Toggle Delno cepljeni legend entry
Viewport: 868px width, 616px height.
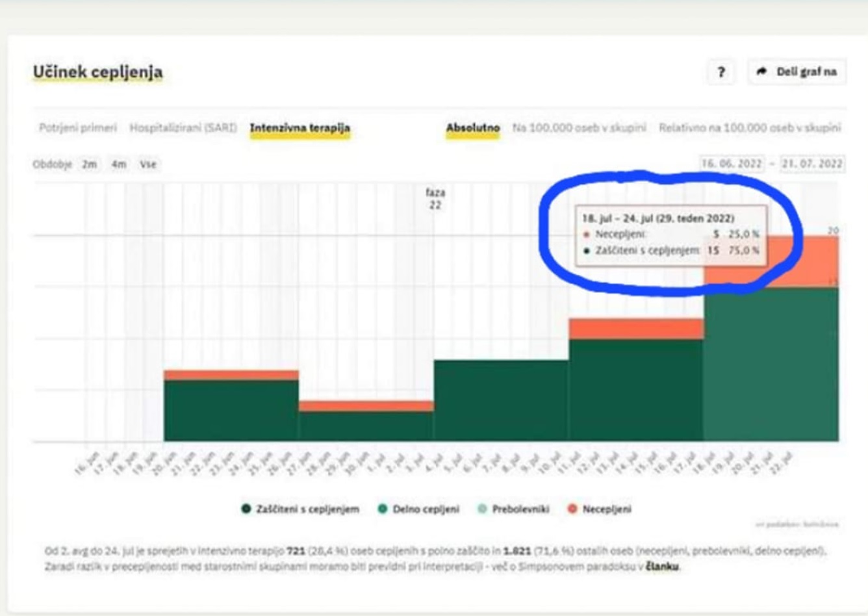click(x=419, y=509)
